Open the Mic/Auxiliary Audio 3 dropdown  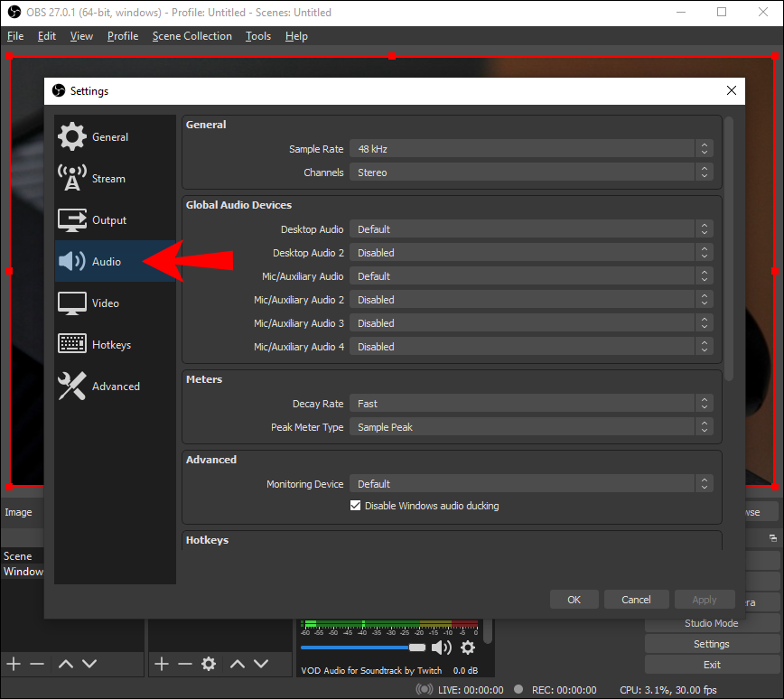(531, 323)
